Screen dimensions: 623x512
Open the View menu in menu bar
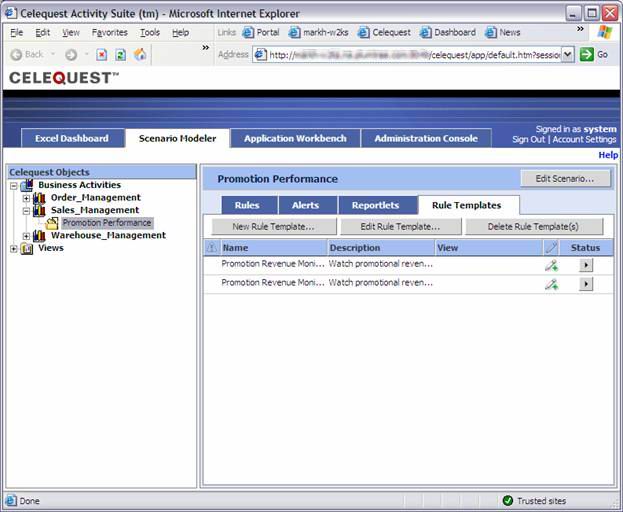point(71,33)
